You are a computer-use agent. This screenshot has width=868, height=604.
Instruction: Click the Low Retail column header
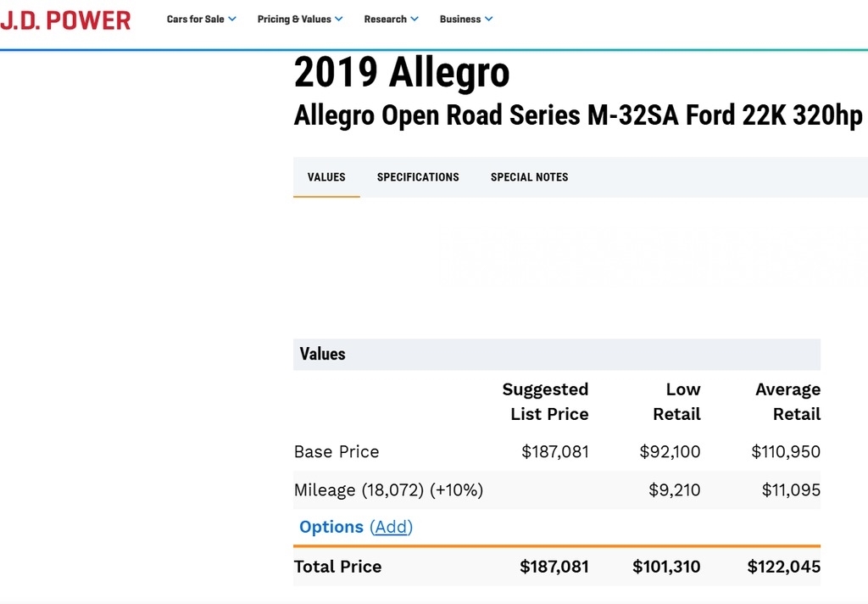point(676,401)
